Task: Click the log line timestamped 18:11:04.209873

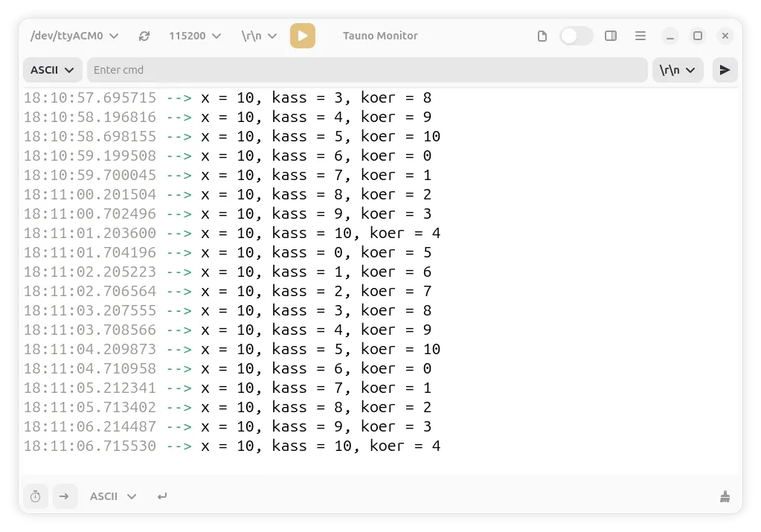Action: coord(232,349)
